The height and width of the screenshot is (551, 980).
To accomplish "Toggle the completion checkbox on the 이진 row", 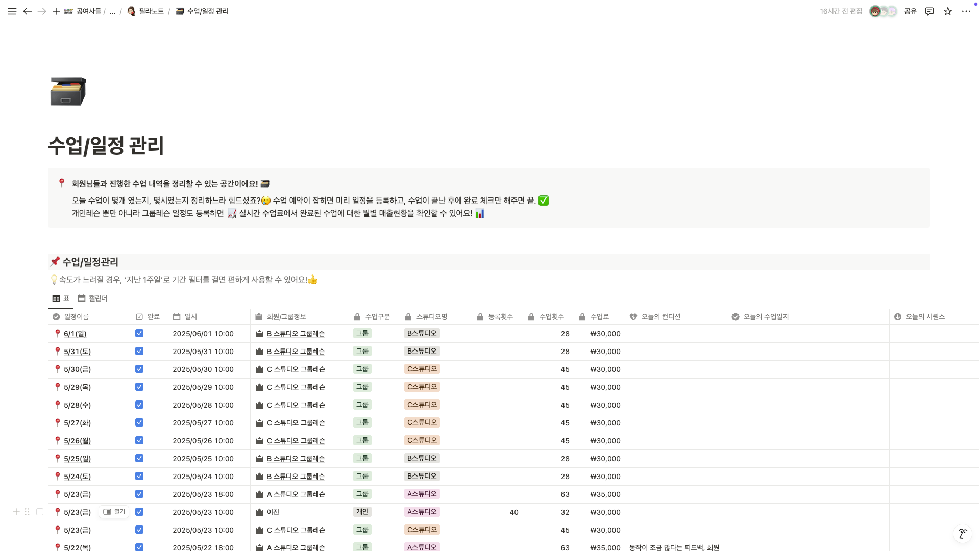I will [139, 512].
